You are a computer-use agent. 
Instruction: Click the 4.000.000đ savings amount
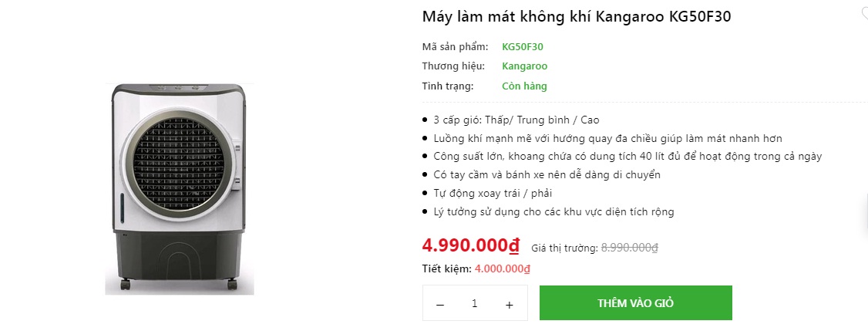503,269
